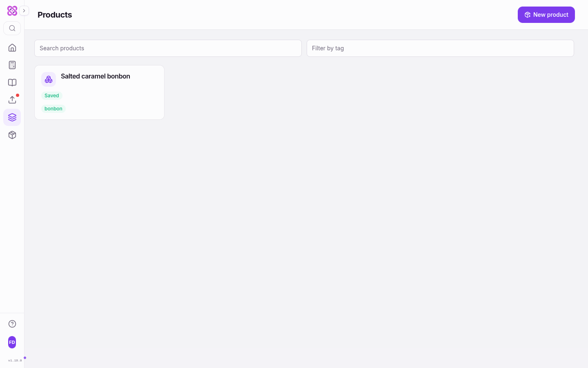Viewport: 588px width, 368px height.
Task: Open the upload icon with red dot
Action: pos(12,100)
